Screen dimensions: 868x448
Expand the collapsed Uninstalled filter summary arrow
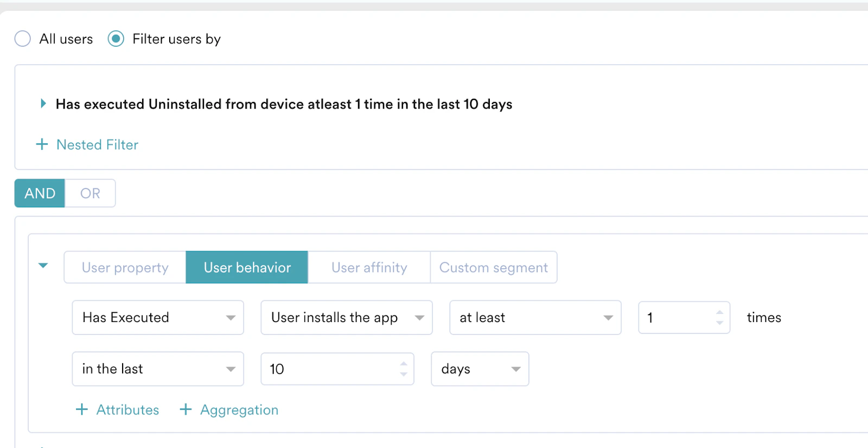[43, 104]
